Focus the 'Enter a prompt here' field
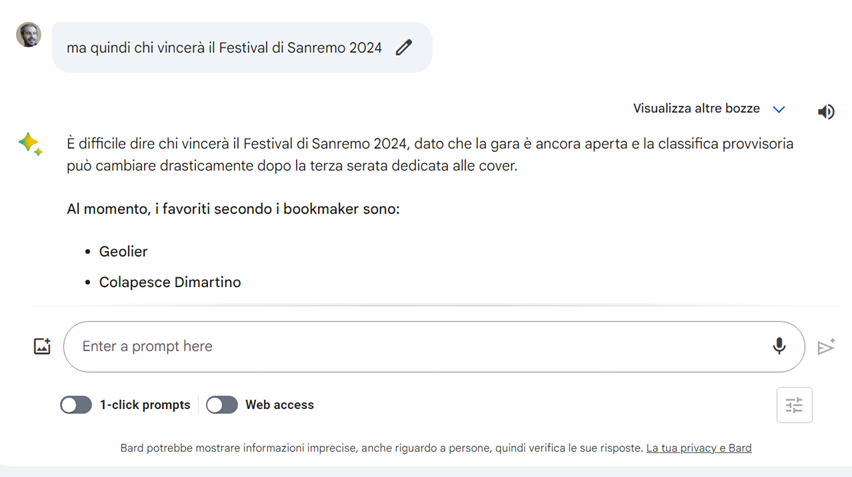The image size is (852, 477). coord(400,346)
